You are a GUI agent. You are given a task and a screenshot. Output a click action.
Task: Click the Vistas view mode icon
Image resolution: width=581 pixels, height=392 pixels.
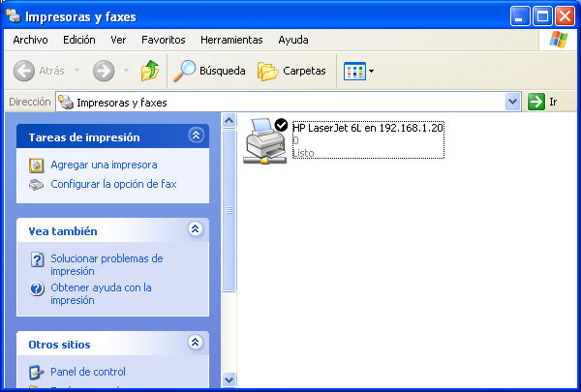tap(354, 71)
